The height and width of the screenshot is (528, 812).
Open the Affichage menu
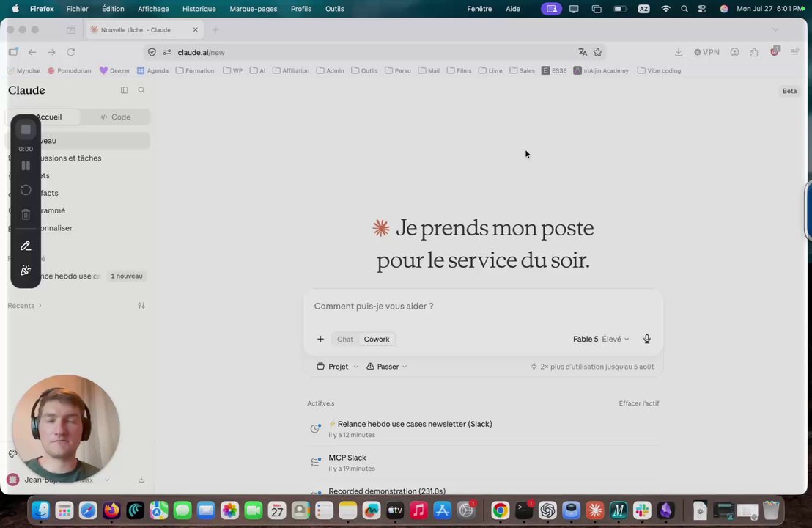[153, 9]
